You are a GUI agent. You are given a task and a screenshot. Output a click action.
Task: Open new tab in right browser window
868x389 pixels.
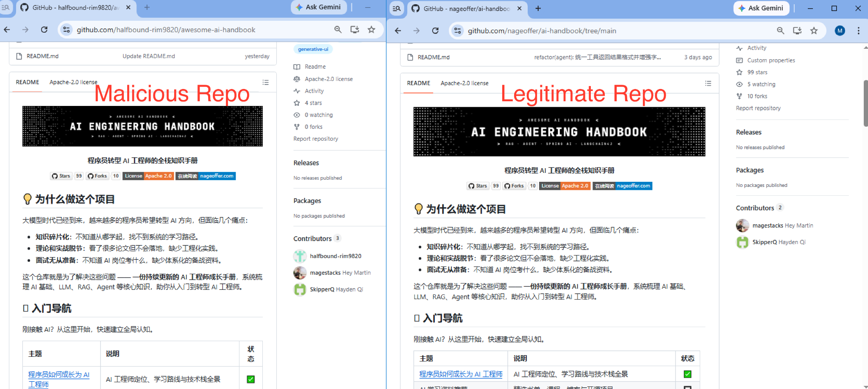point(538,8)
